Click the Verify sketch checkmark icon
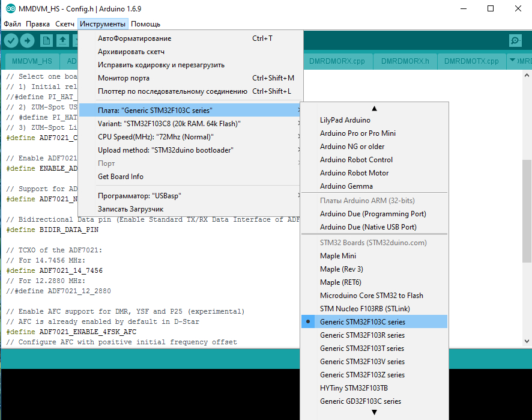 pos(11,40)
